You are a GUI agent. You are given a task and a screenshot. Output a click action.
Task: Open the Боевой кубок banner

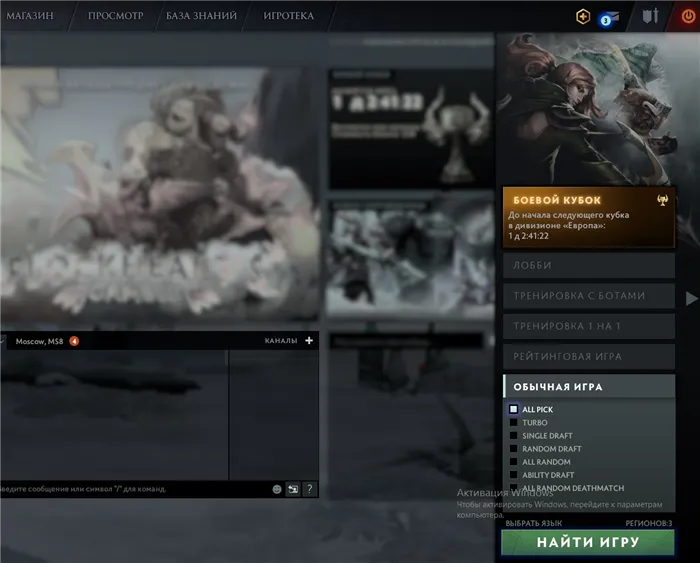[589, 217]
